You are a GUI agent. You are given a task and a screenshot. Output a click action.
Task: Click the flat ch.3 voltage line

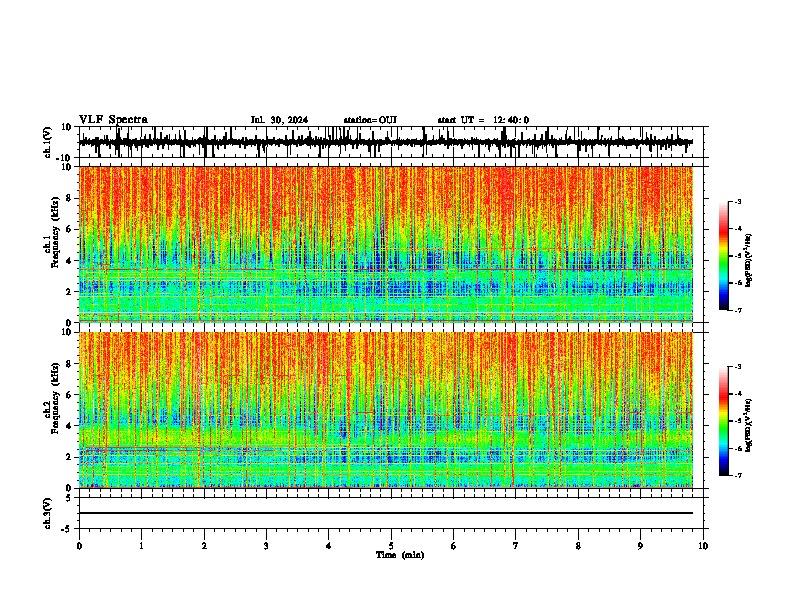coord(386,513)
